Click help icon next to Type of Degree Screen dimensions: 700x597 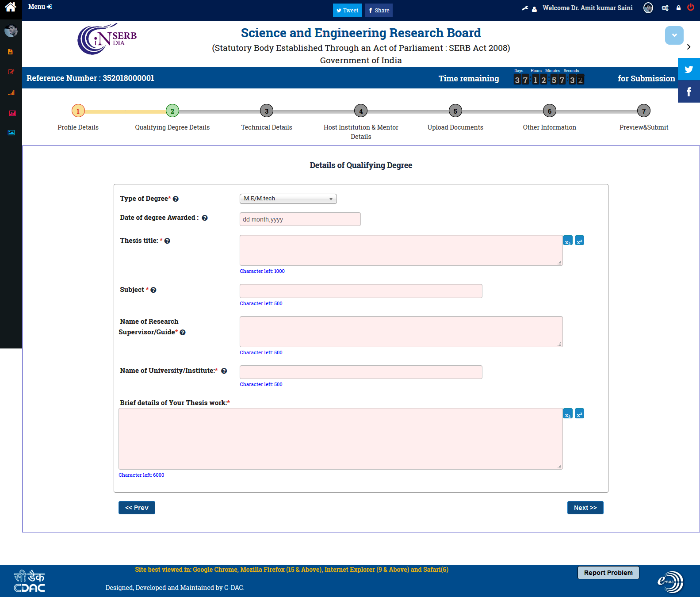pyautogui.click(x=176, y=199)
